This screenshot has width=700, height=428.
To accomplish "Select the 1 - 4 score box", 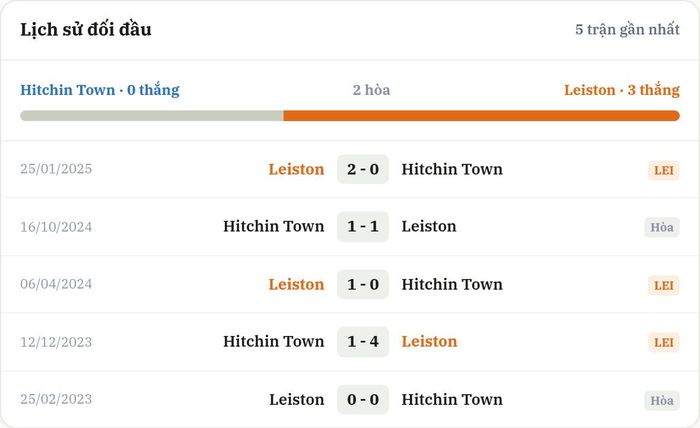I will coord(363,341).
